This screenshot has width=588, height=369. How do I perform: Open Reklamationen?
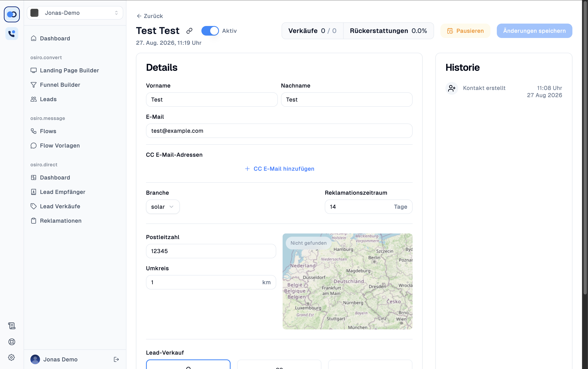click(61, 221)
